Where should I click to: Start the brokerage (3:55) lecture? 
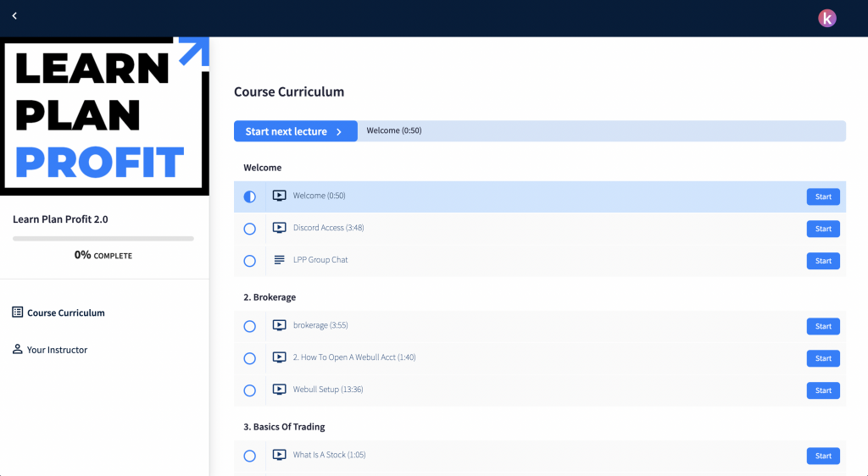(x=823, y=326)
